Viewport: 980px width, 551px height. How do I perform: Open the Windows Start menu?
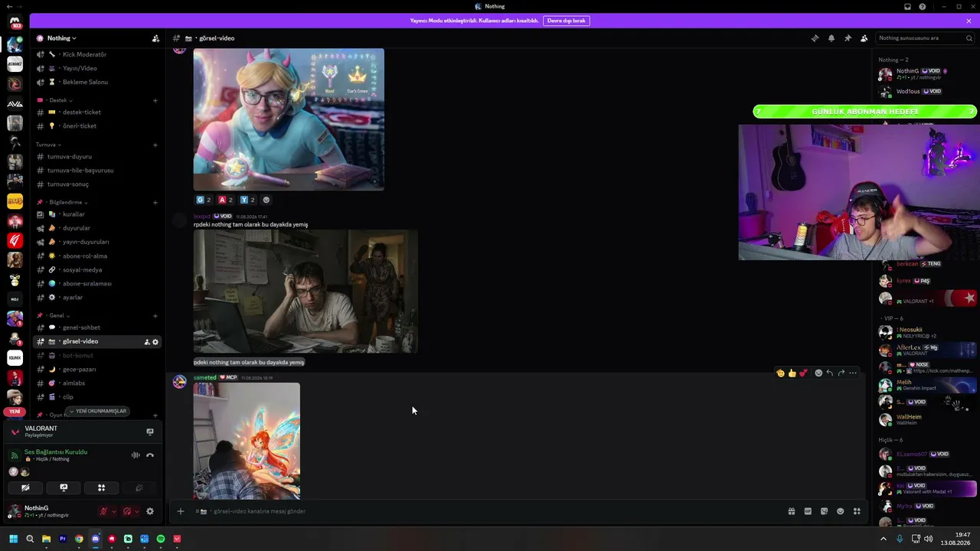tap(14, 539)
